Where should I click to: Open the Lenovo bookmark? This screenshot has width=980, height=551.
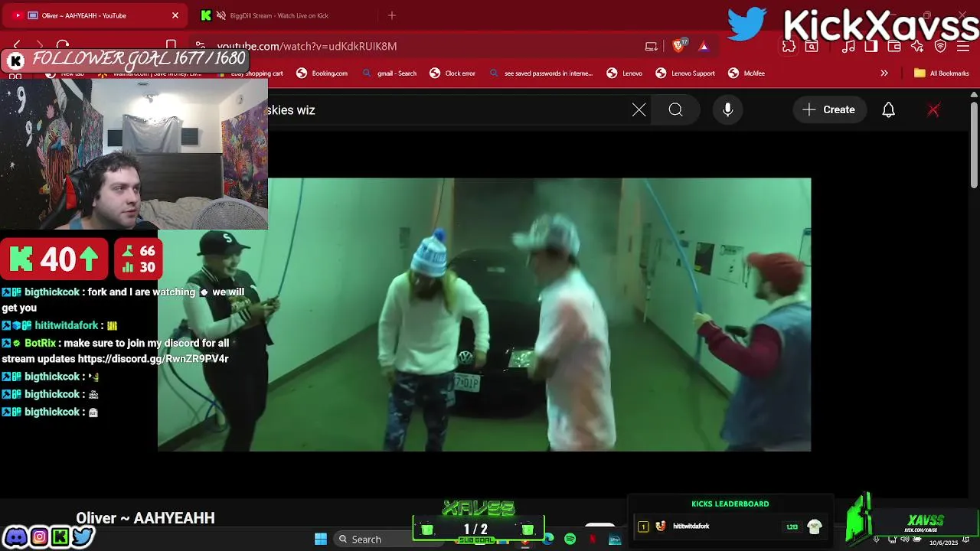coord(625,73)
